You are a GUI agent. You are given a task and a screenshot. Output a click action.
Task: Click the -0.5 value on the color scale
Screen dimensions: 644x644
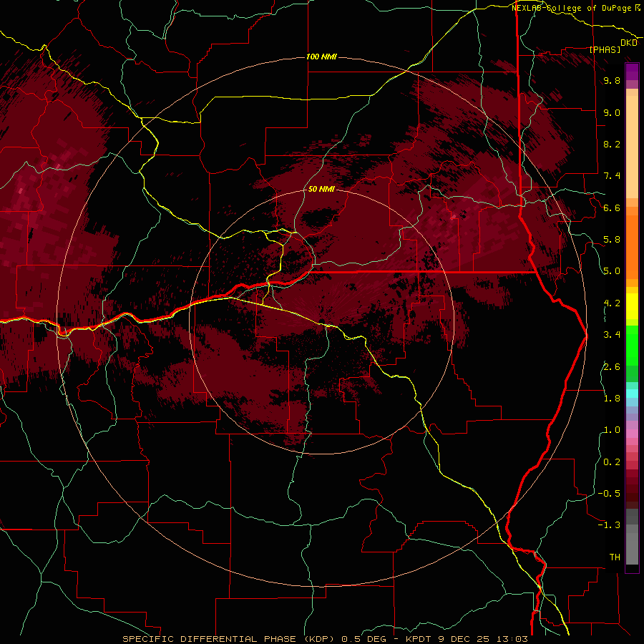click(x=609, y=493)
